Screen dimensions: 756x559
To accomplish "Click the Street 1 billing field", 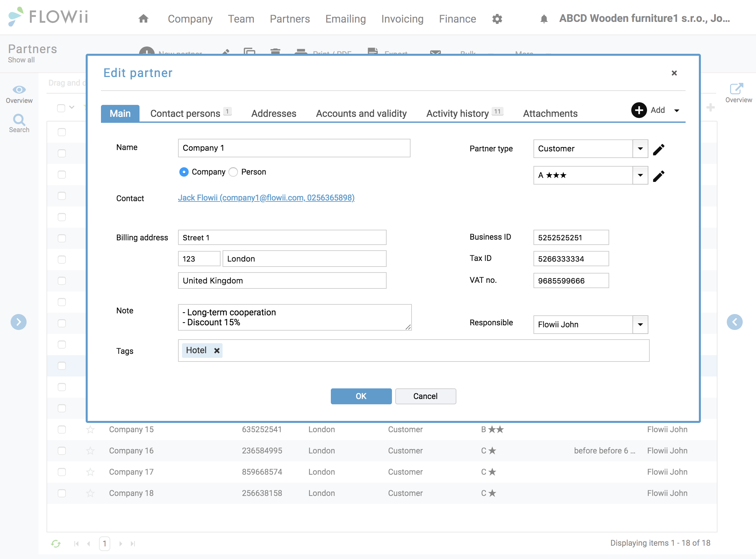I will [282, 238].
